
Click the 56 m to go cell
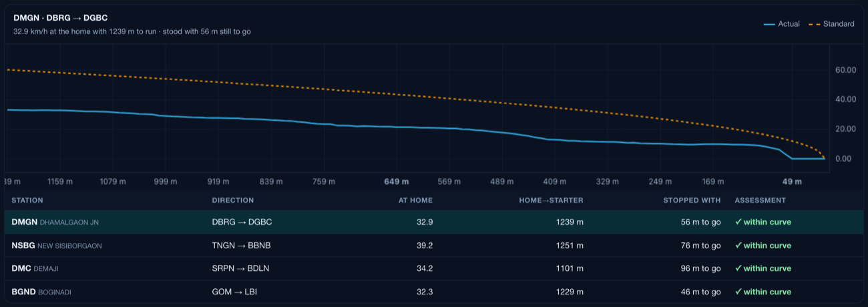(700, 222)
